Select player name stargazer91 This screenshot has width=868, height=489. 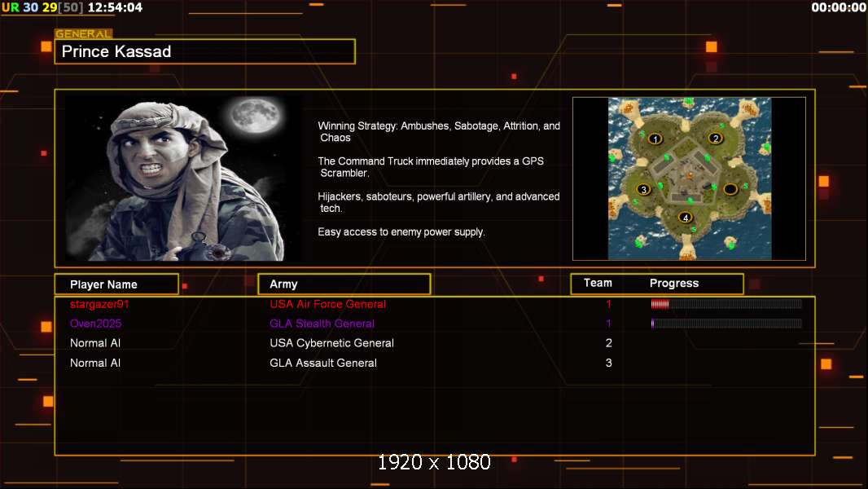click(x=99, y=304)
